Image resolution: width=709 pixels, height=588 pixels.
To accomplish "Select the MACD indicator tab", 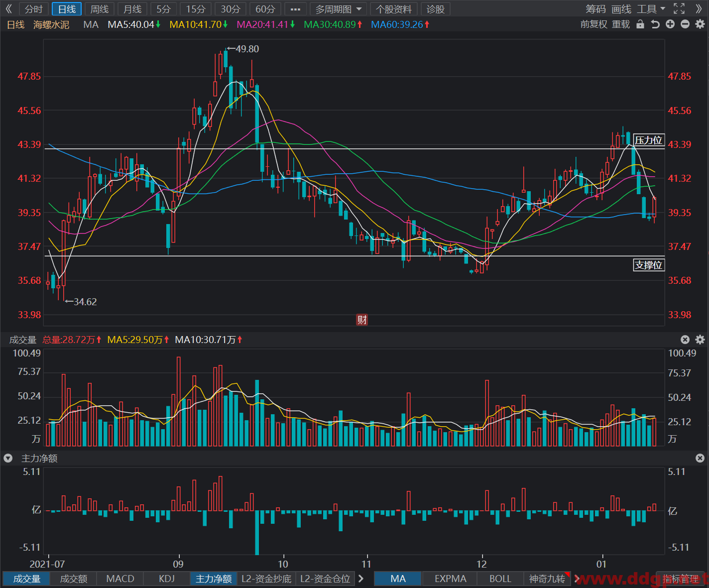I will pyautogui.click(x=120, y=579).
